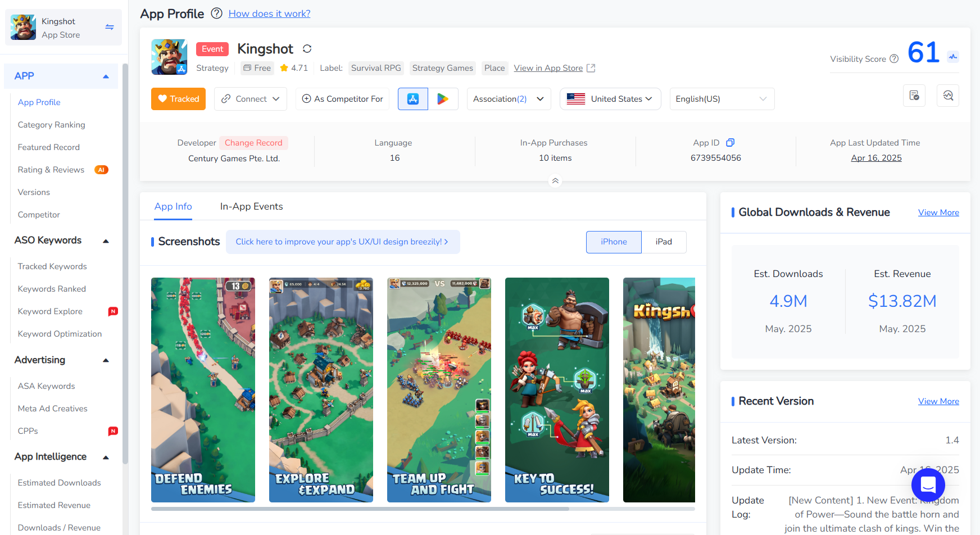Open Category Ranking in the sidebar

point(51,125)
